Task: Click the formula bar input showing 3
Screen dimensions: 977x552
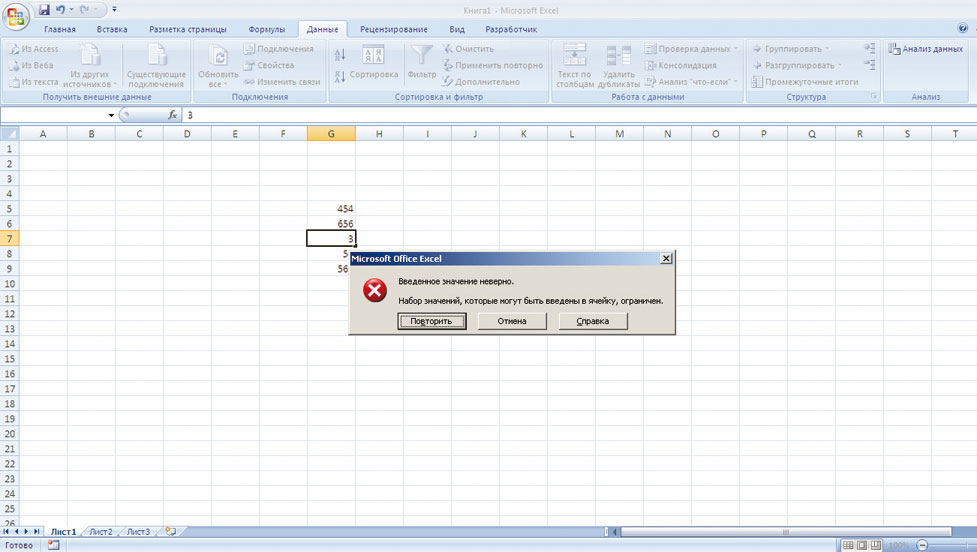Action: coord(579,115)
